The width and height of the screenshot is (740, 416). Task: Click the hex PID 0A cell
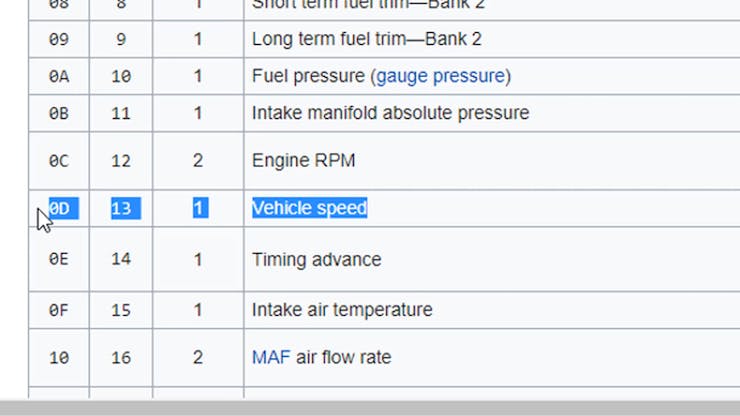coord(59,76)
